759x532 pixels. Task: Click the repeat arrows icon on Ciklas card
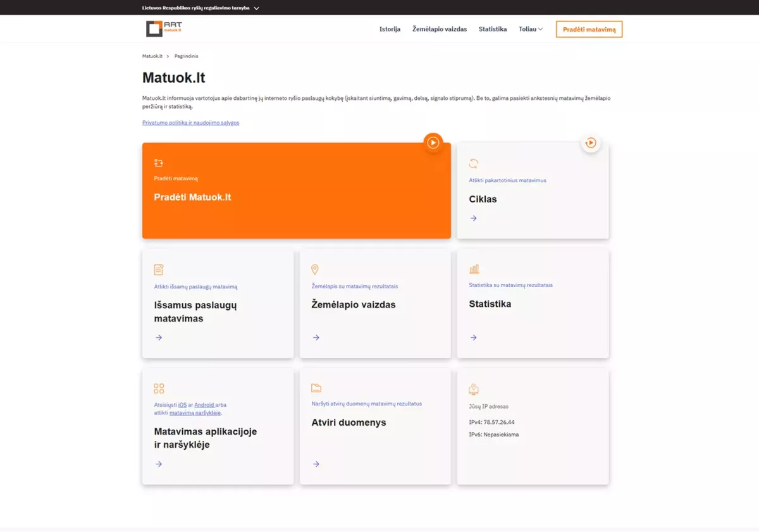pyautogui.click(x=474, y=164)
